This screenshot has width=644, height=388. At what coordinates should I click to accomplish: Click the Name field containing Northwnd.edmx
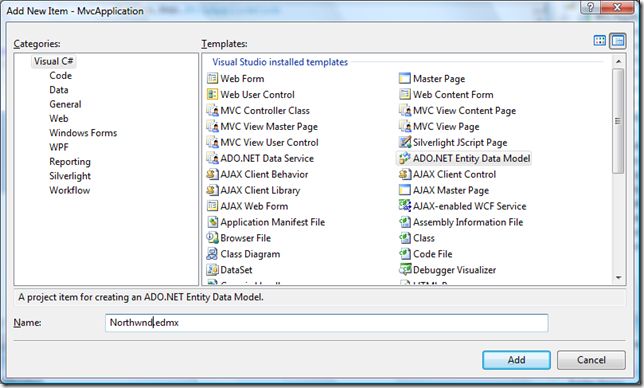click(327, 323)
